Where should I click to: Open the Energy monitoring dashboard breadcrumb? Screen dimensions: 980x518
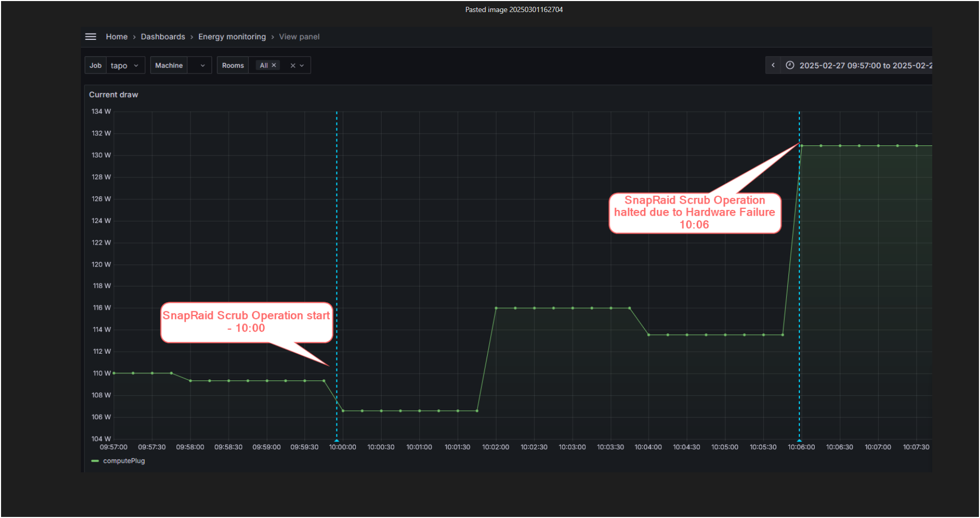click(232, 36)
